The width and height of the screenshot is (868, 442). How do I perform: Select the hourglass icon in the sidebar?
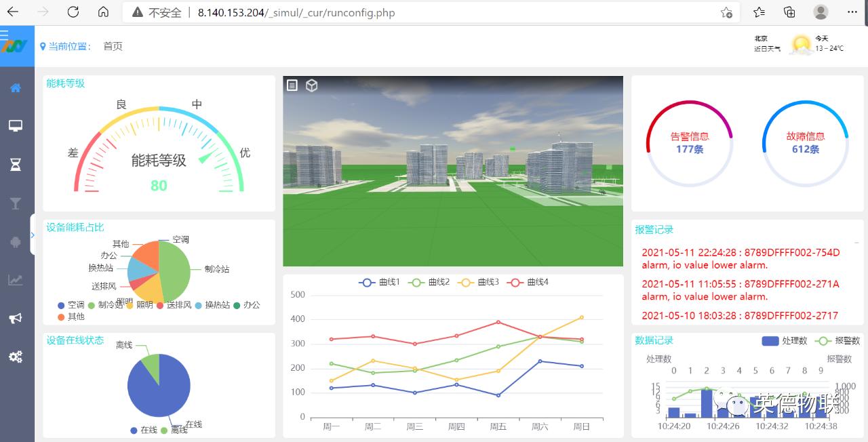[16, 165]
